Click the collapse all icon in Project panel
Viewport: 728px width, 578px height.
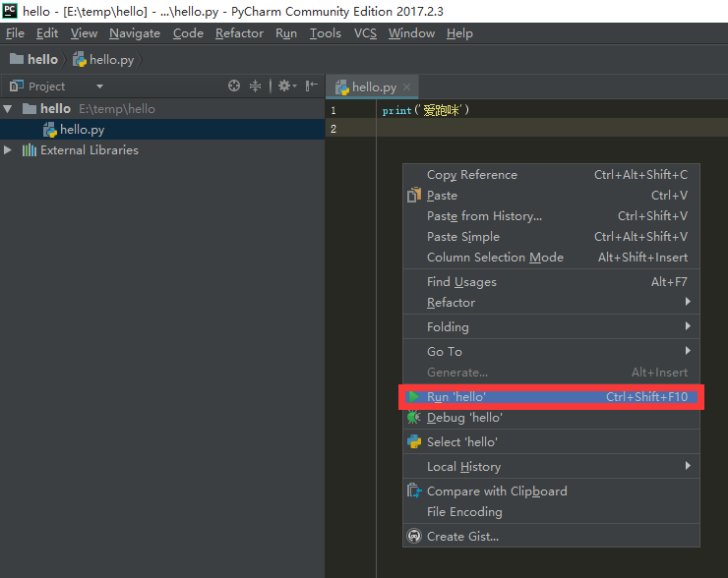coord(256,86)
